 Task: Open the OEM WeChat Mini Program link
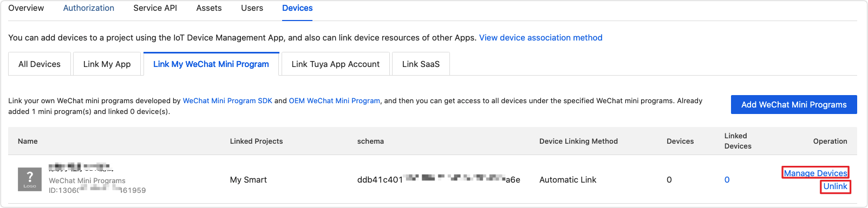335,101
